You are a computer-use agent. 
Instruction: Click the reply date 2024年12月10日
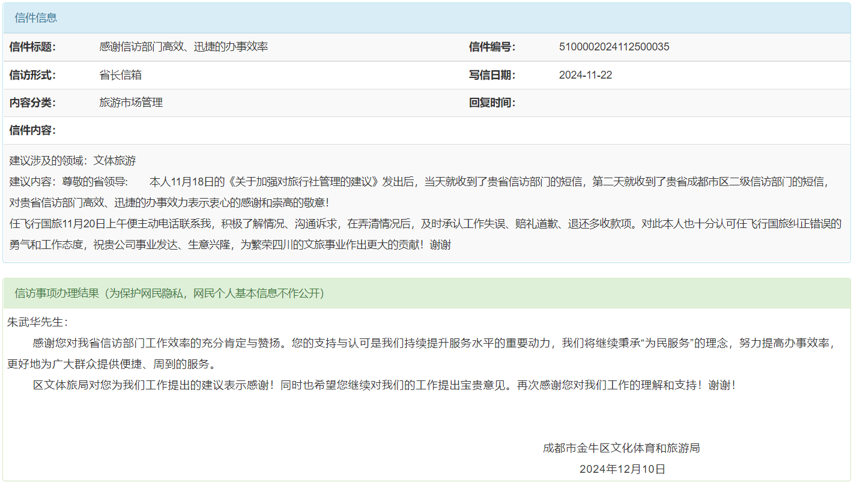click(x=622, y=469)
